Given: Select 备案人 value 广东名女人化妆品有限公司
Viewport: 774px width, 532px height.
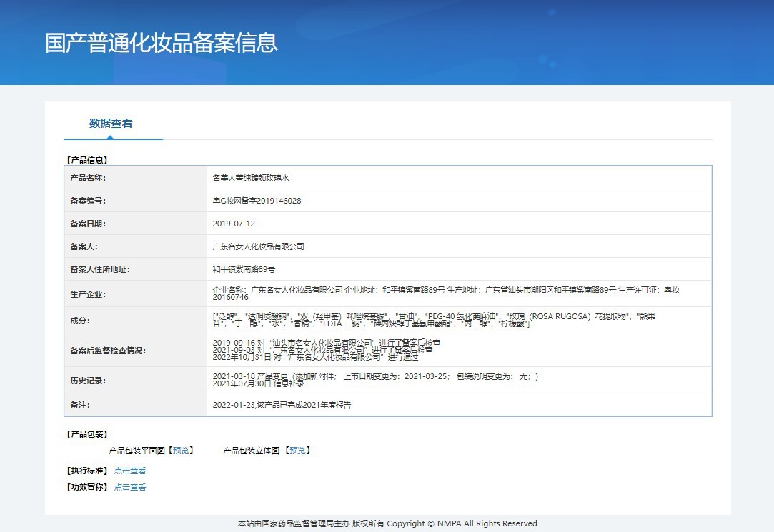Looking at the screenshot, I should coord(258,246).
